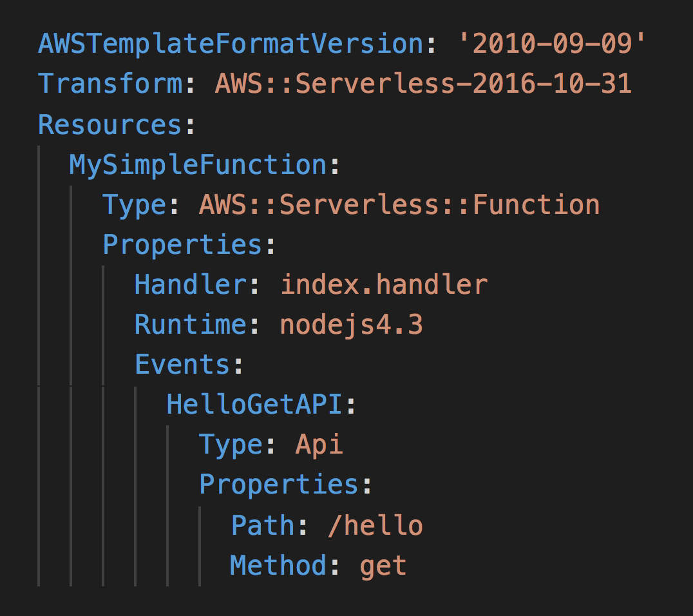This screenshot has width=693, height=616.
Task: Click the AWS::Serverless-2016-10-31 value
Action: click(x=423, y=84)
